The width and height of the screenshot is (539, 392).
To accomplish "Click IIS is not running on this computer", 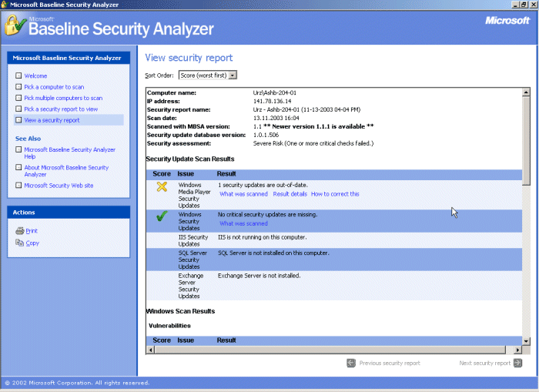I will [x=262, y=237].
